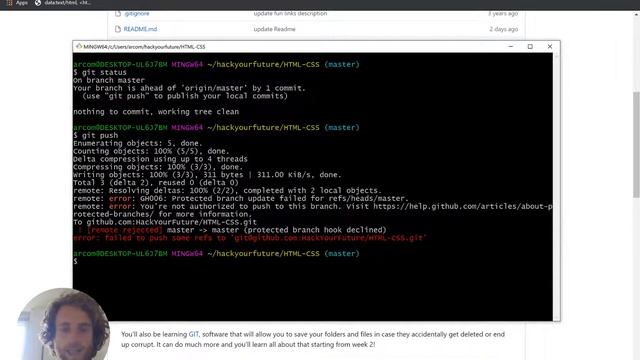Click the "$ git status" command line
This screenshot has width=640, height=360.
tap(100, 72)
